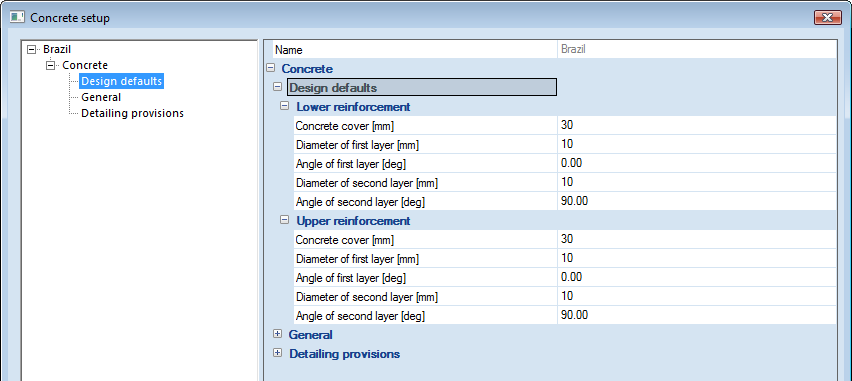The height and width of the screenshot is (381, 852).
Task: Select Detailing provisions in the tree
Action: (132, 114)
